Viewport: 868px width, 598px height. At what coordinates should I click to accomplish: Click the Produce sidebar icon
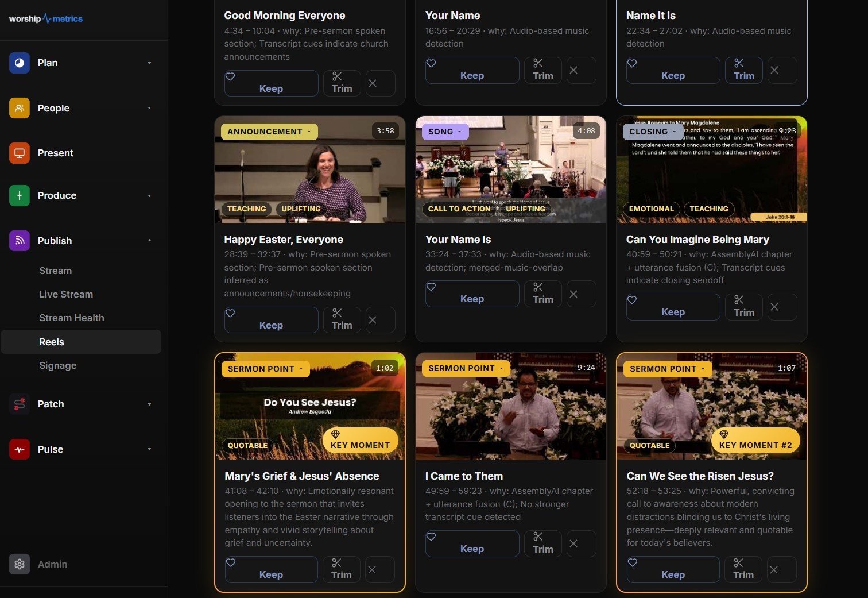coord(20,195)
